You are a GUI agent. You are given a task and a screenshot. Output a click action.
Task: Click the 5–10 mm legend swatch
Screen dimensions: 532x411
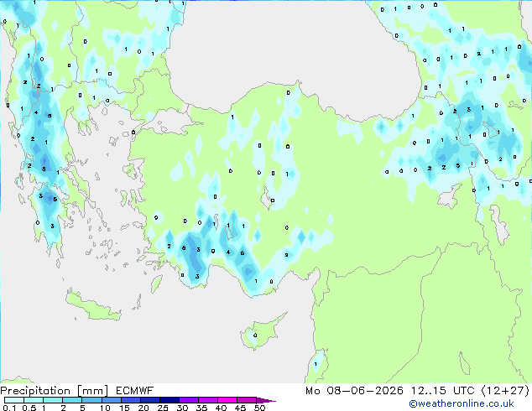tap(91, 400)
